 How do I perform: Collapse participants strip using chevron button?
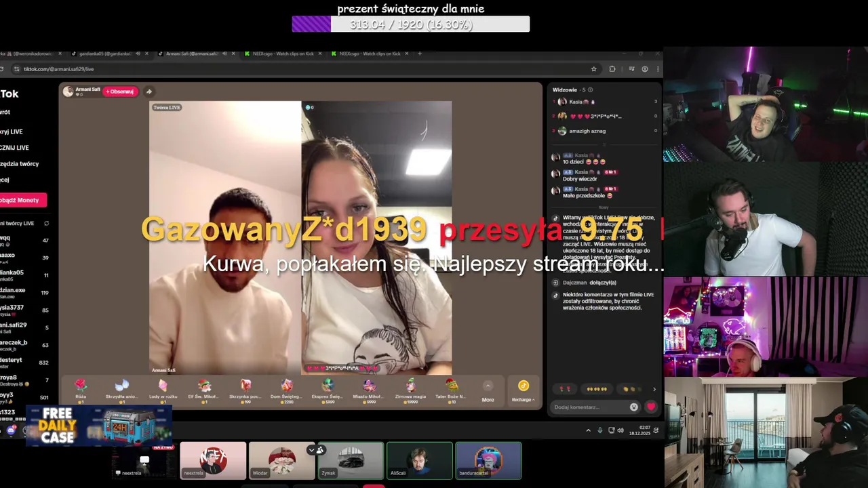pyautogui.click(x=311, y=450)
